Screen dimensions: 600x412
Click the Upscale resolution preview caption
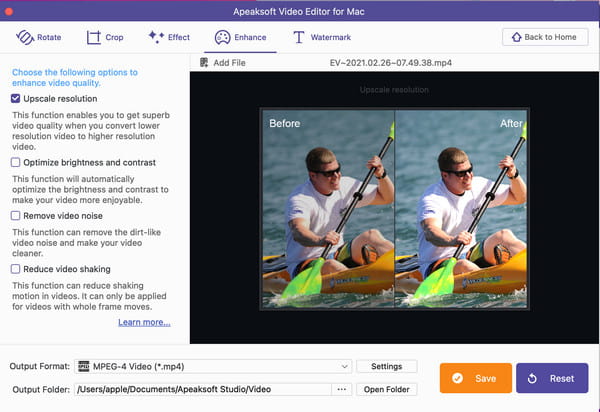coord(394,90)
